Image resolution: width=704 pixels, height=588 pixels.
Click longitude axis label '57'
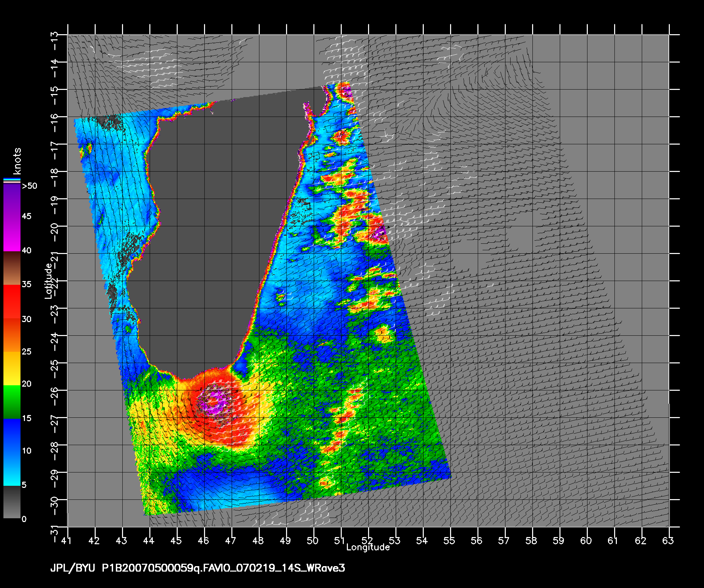pos(503,540)
